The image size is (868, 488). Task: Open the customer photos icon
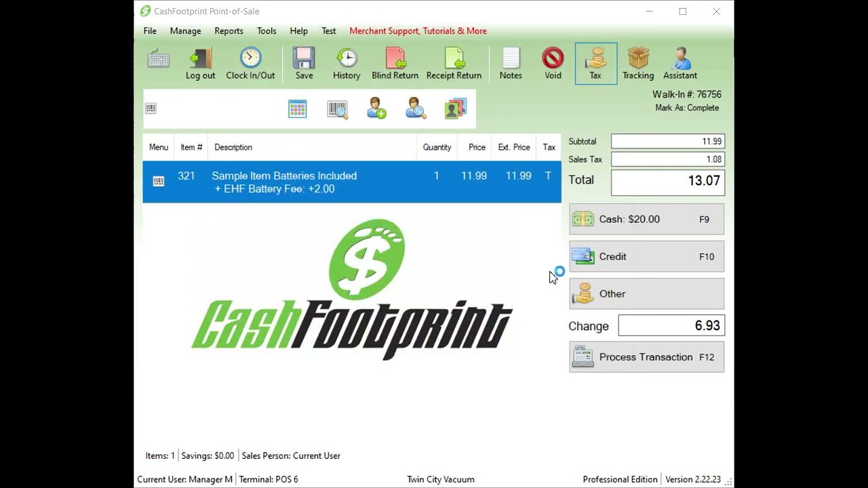pos(456,108)
